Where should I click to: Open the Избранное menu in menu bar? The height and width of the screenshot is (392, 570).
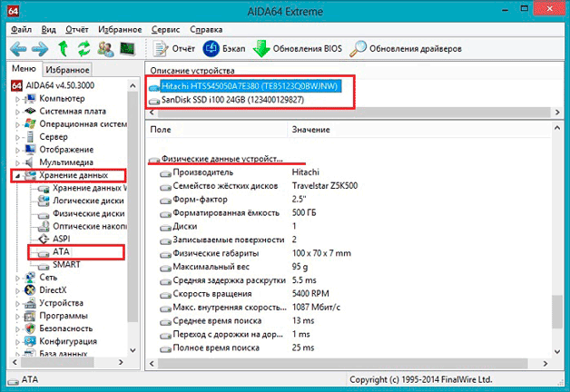click(120, 29)
